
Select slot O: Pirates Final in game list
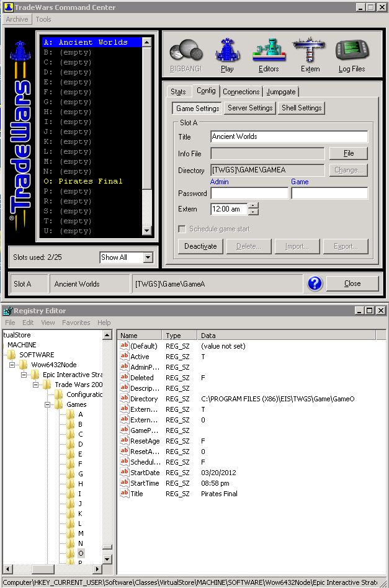(x=92, y=181)
